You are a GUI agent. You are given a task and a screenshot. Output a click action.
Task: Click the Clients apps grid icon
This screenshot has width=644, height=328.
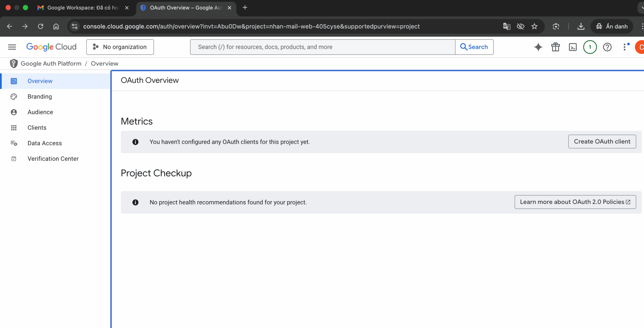[x=14, y=128]
